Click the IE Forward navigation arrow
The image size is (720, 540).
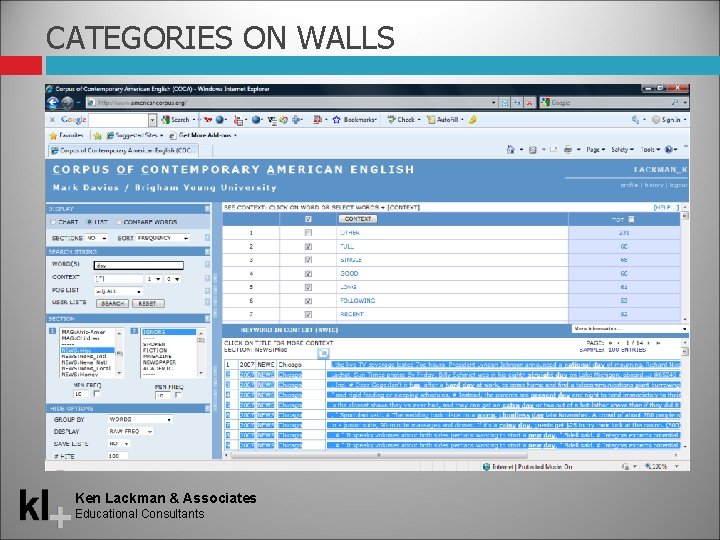[x=68, y=102]
